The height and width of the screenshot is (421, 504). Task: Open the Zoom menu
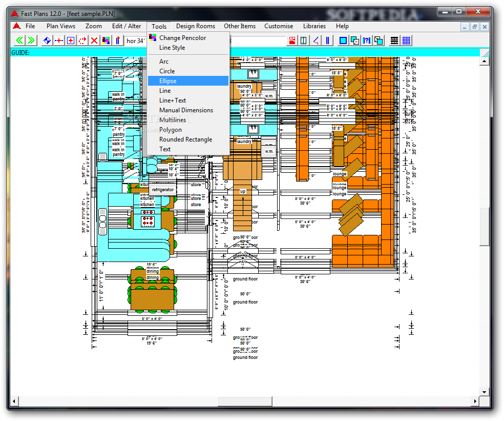tap(94, 26)
